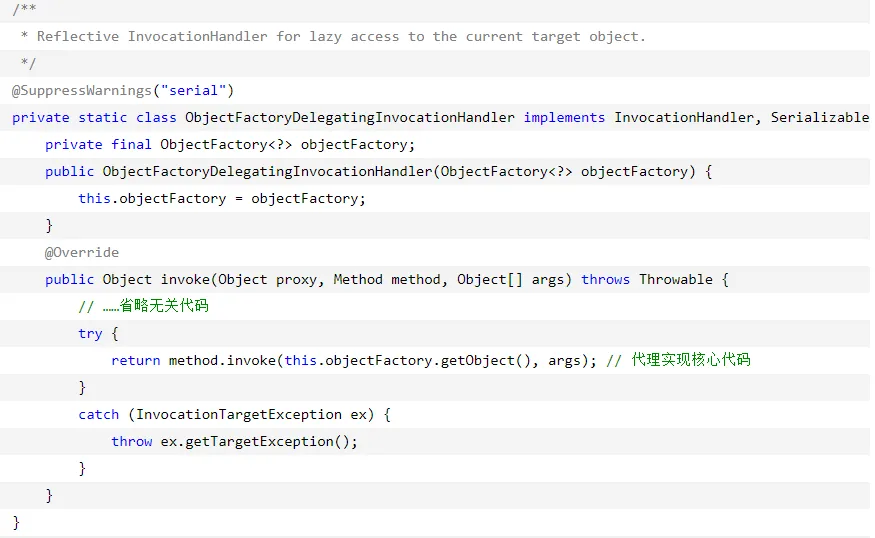Click the @Override annotation
Screen dimensions: 875x538
tap(82, 253)
